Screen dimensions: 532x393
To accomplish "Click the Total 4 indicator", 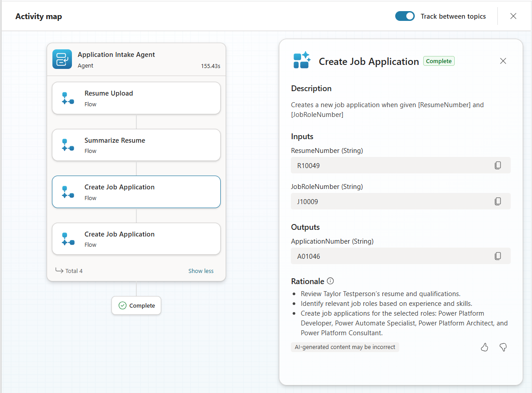I will click(x=73, y=271).
